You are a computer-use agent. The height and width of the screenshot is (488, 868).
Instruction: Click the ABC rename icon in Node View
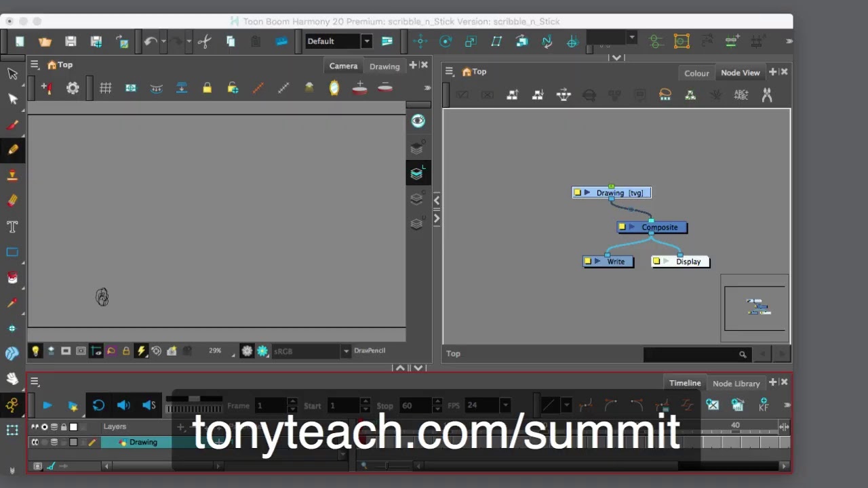pos(741,95)
